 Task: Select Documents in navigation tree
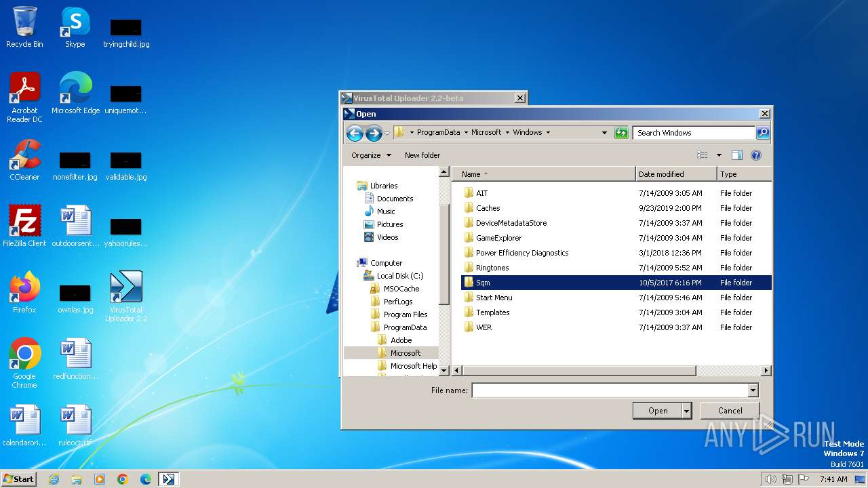395,199
